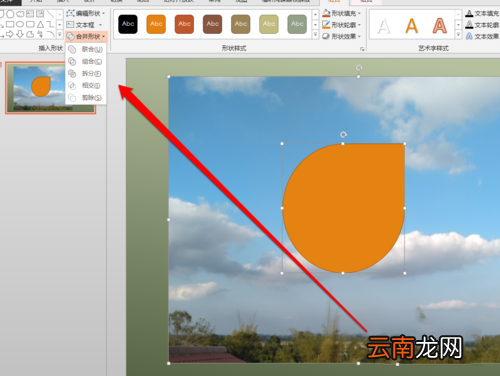Select the elbow connector shape in gallery
The width and height of the screenshot is (500, 376).
coord(50,24)
